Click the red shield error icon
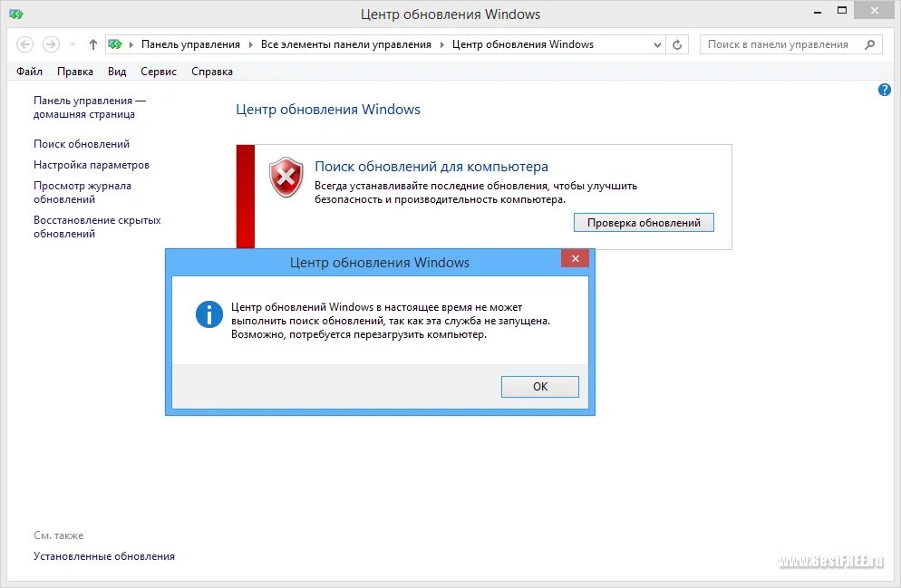This screenshot has width=901, height=588. pos(286,177)
